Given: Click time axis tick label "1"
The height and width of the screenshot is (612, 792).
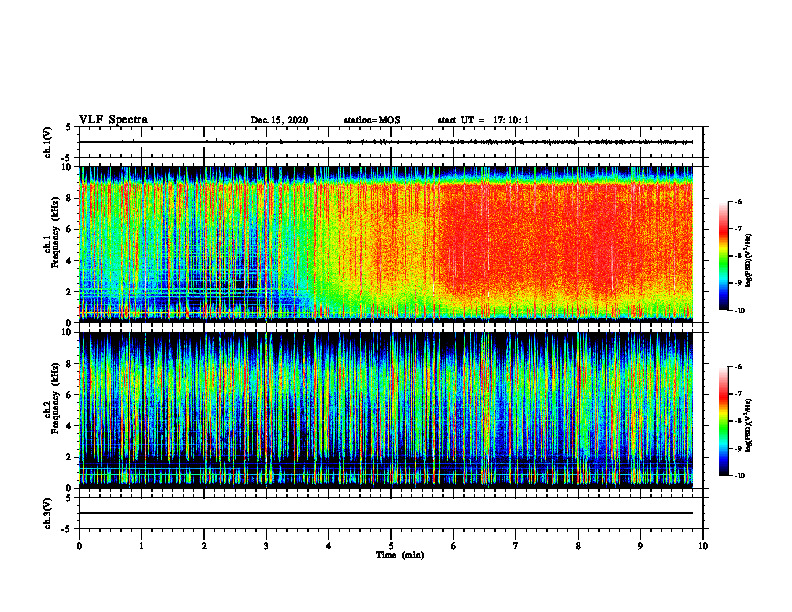Looking at the screenshot, I should click(141, 546).
